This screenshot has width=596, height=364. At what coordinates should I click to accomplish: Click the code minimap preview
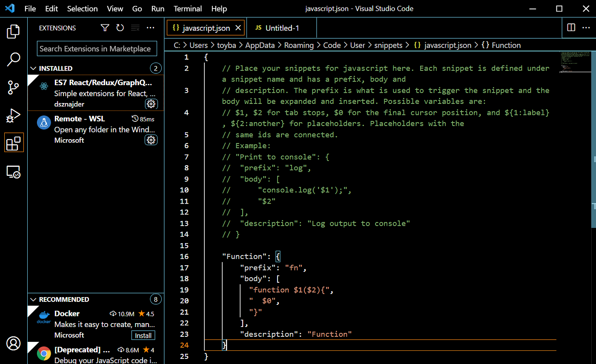click(x=575, y=63)
